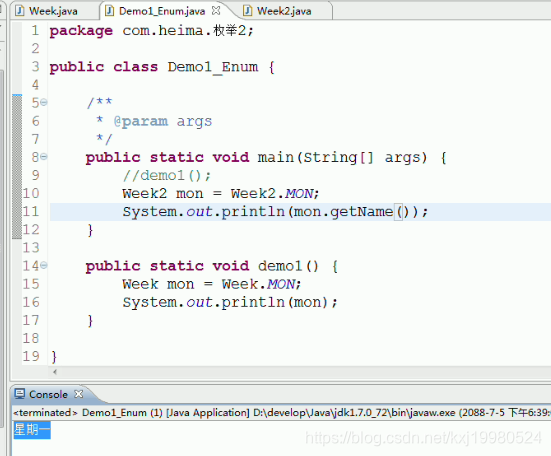The height and width of the screenshot is (456, 551).
Task: Collapse the main method at line 8
Action: (x=44, y=157)
